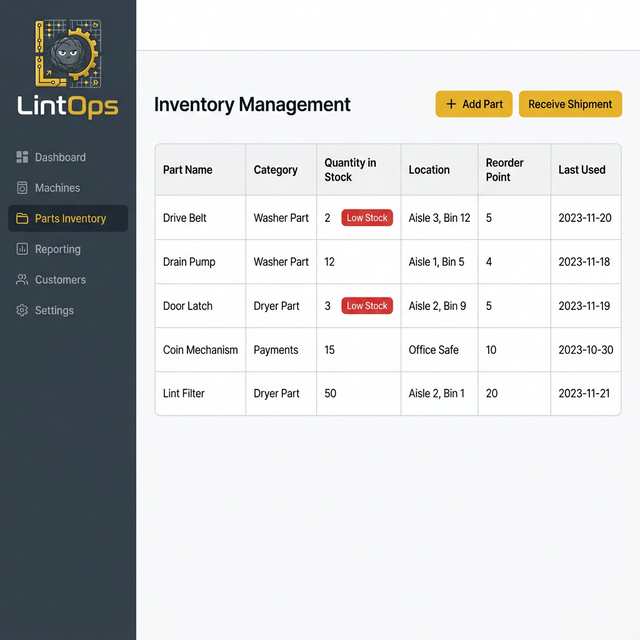The height and width of the screenshot is (640, 640).
Task: Click the Add Part button
Action: pos(474,104)
